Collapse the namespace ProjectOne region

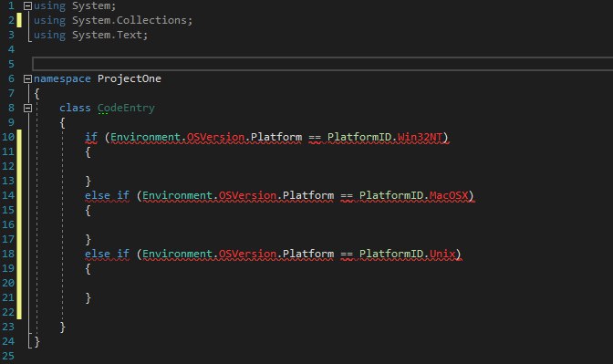coord(27,79)
